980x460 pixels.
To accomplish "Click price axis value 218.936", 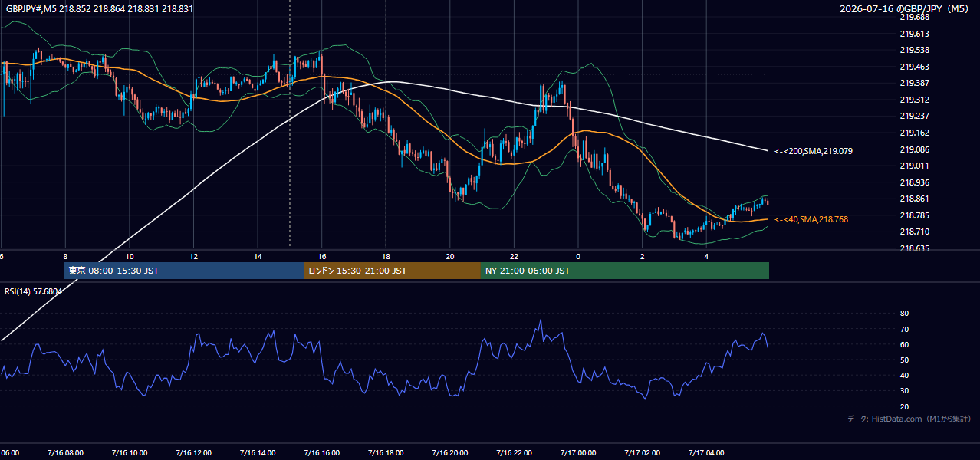I will pos(915,182).
